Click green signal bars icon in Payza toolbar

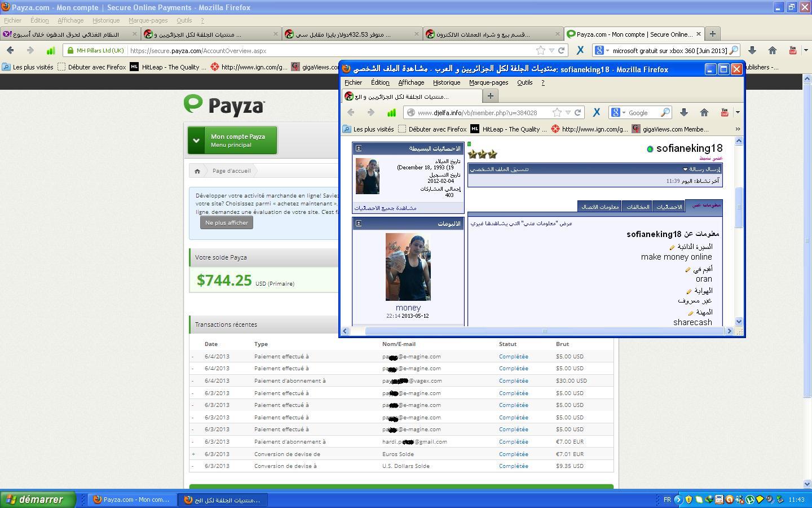51,50
